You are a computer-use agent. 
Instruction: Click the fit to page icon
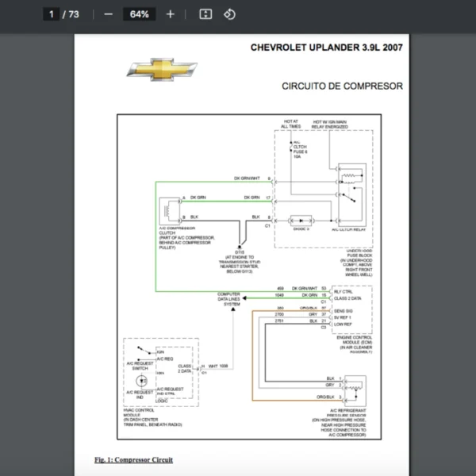pyautogui.click(x=205, y=14)
